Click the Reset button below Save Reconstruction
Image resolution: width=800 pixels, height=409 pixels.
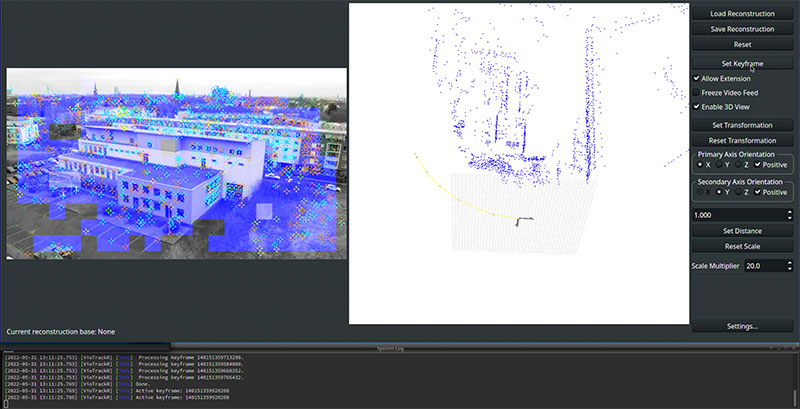742,44
